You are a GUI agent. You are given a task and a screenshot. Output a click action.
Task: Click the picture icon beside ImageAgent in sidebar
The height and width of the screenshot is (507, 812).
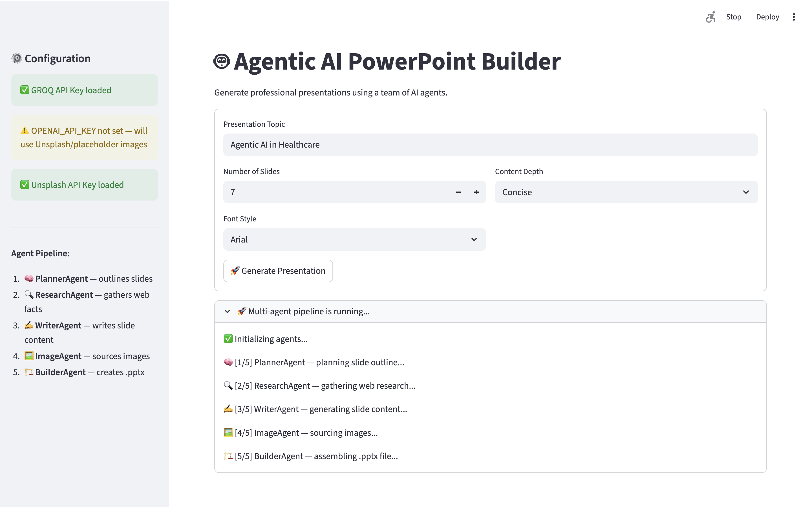coord(29,356)
